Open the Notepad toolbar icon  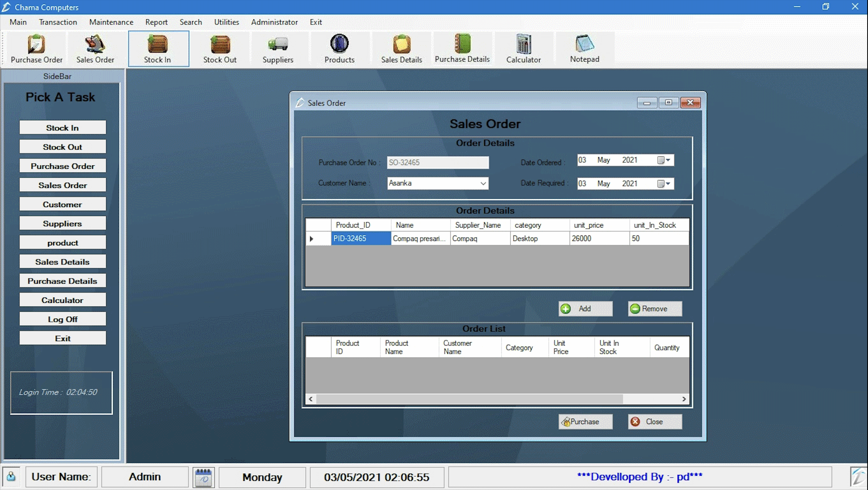point(585,49)
